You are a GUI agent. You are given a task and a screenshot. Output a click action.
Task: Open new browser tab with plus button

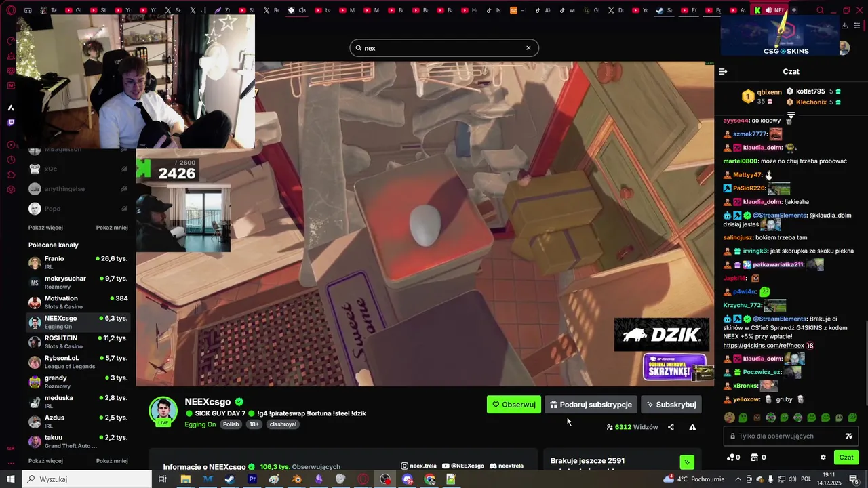coord(794,11)
